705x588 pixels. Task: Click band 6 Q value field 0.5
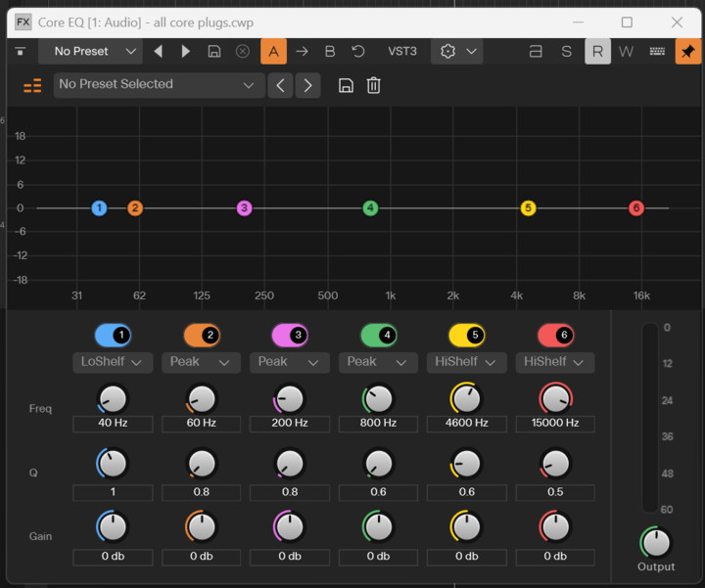coord(555,492)
